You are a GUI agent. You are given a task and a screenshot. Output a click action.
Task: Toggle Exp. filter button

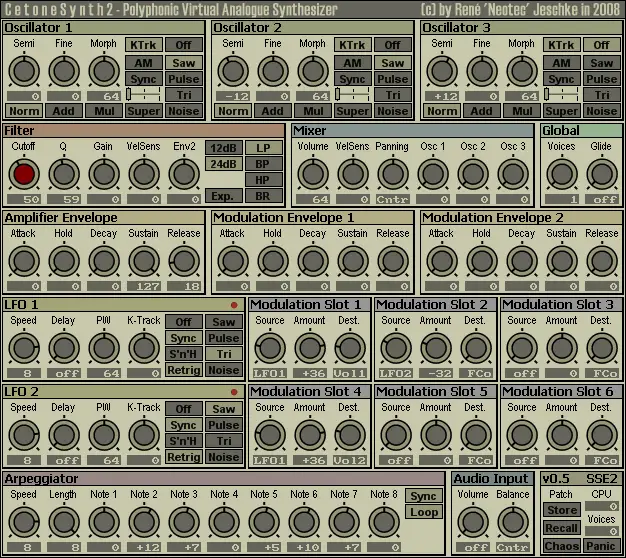click(224, 196)
